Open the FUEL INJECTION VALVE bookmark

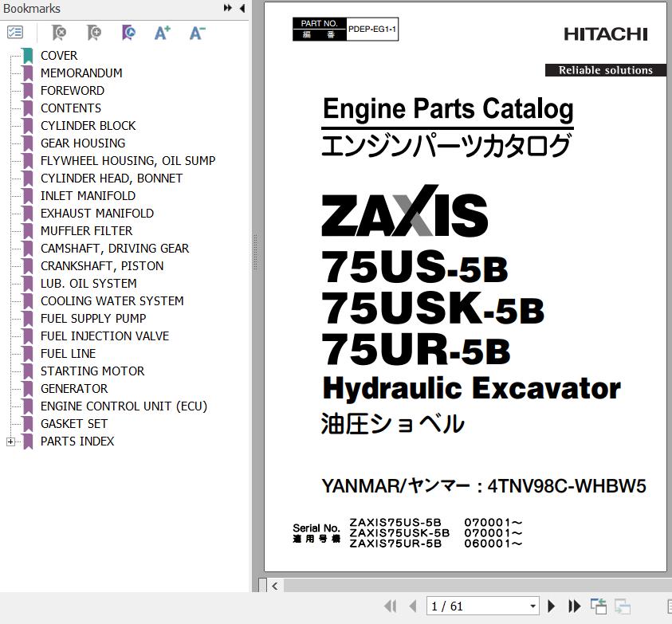pos(104,336)
